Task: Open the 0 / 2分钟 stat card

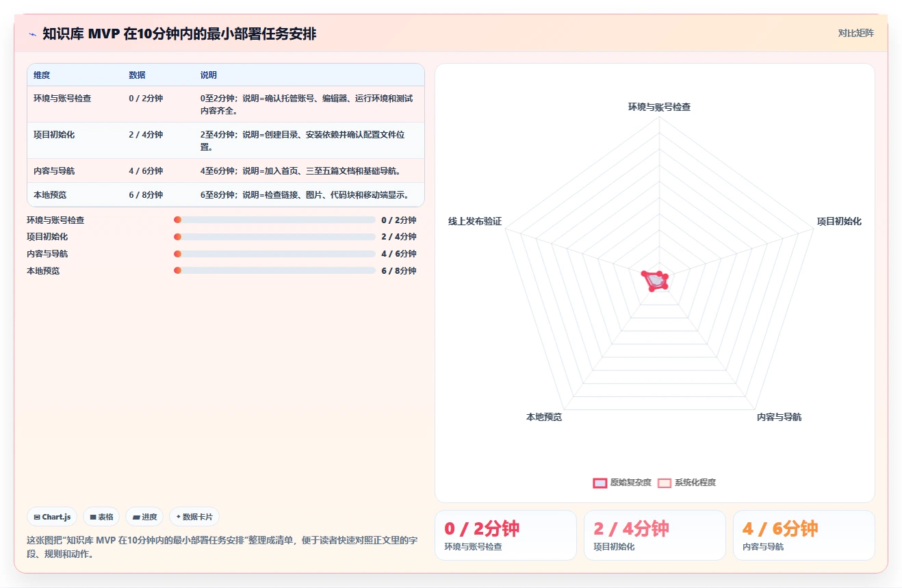Action: (x=506, y=535)
